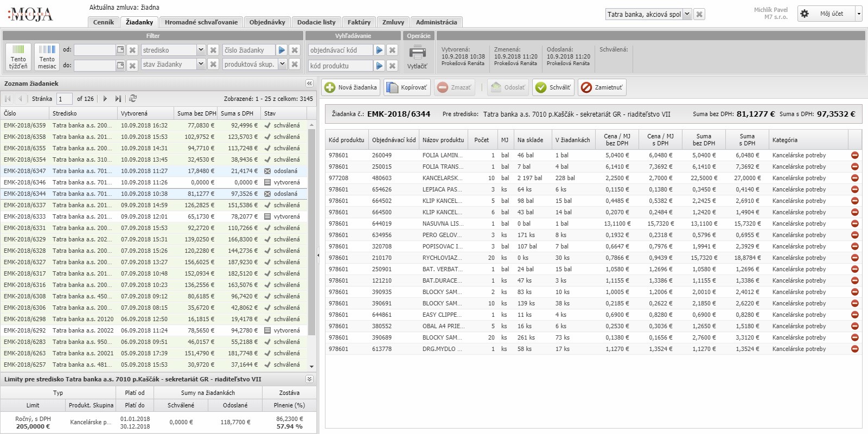Viewport: 868px width, 434px height.
Task: Open the Cenník tab
Action: pyautogui.click(x=104, y=22)
